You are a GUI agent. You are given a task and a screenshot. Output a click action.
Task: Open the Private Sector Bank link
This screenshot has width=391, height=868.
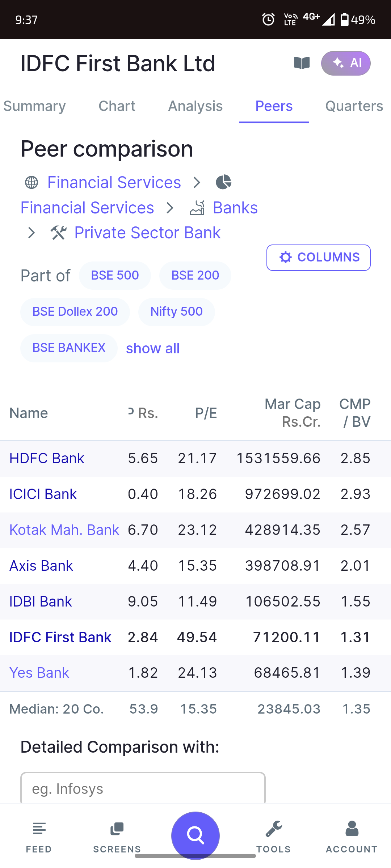[147, 233]
